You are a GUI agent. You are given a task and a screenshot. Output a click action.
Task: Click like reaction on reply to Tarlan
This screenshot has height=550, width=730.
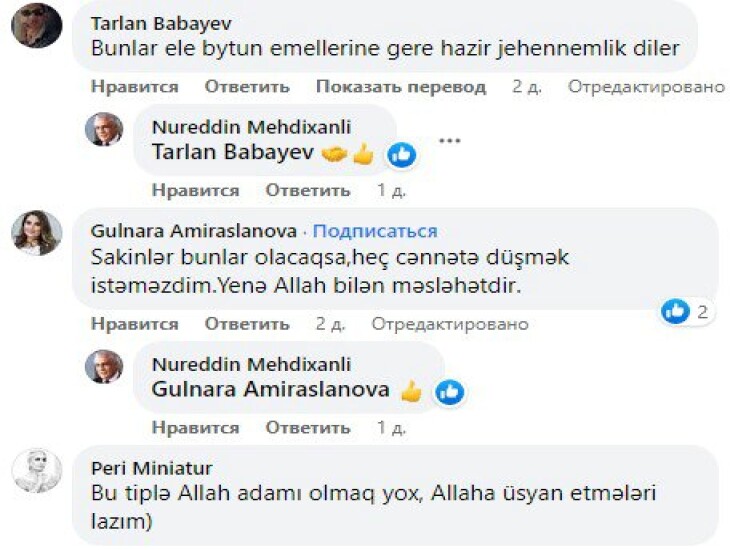point(402,155)
